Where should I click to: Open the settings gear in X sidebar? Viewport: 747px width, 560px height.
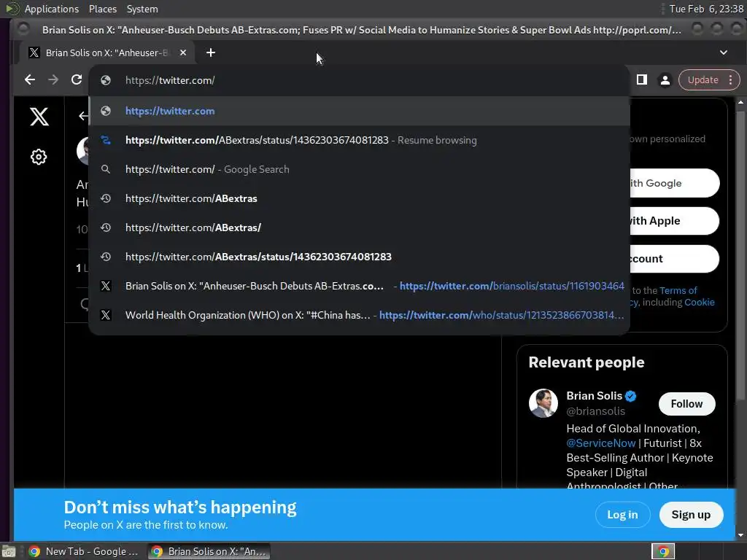tap(39, 157)
